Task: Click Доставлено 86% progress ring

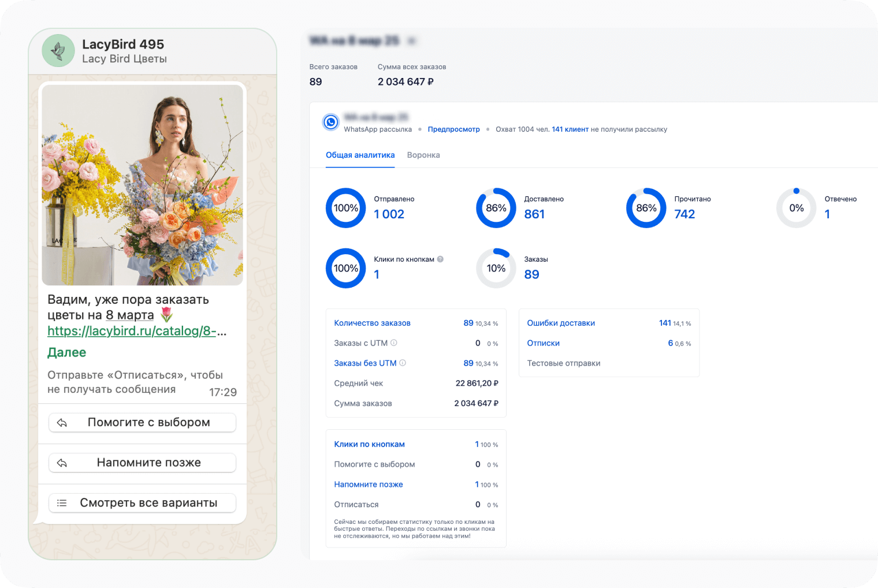Action: coord(496,208)
